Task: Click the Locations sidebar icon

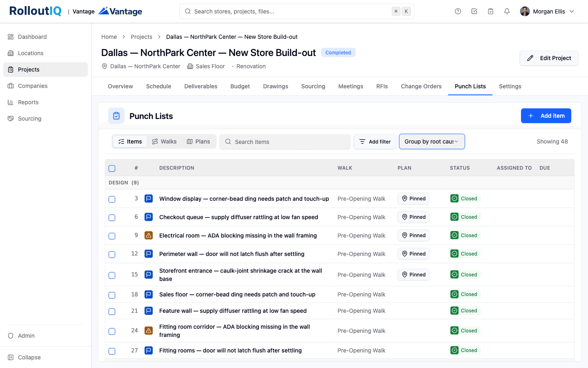Action: 11,53
